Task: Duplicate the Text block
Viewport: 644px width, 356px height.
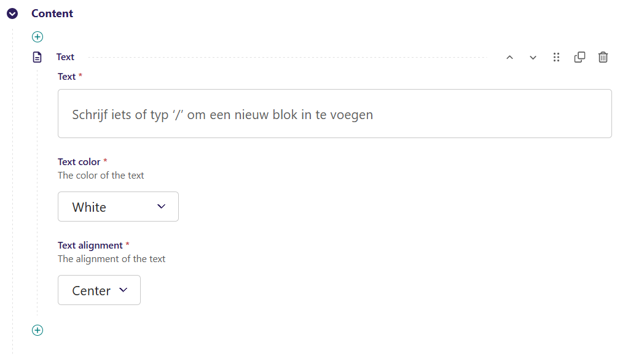Action: coord(579,57)
